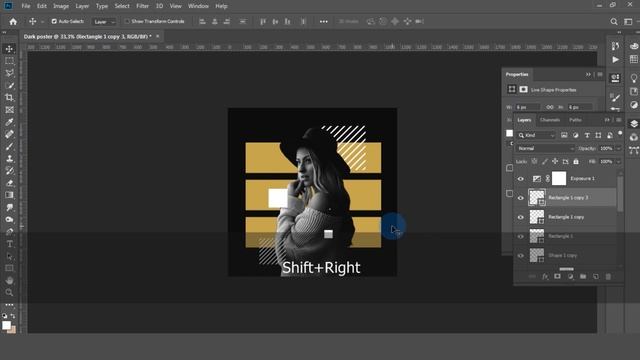Toggle the Auto-Select checkbox
Viewport: 640px width, 360px height.
(x=54, y=21)
